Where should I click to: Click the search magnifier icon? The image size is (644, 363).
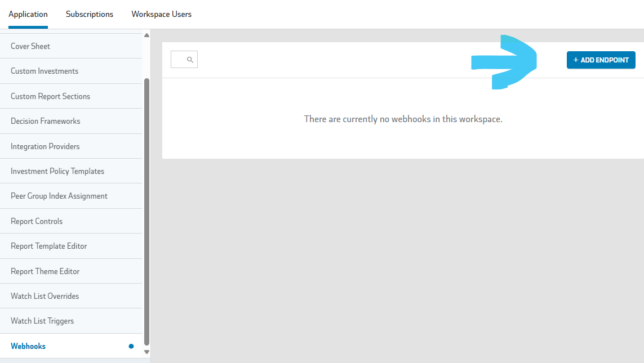190,60
